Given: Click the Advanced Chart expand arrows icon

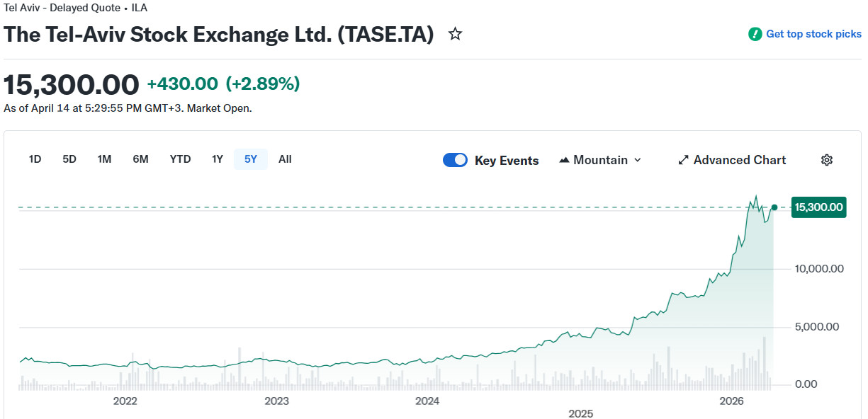Looking at the screenshot, I should pyautogui.click(x=683, y=160).
